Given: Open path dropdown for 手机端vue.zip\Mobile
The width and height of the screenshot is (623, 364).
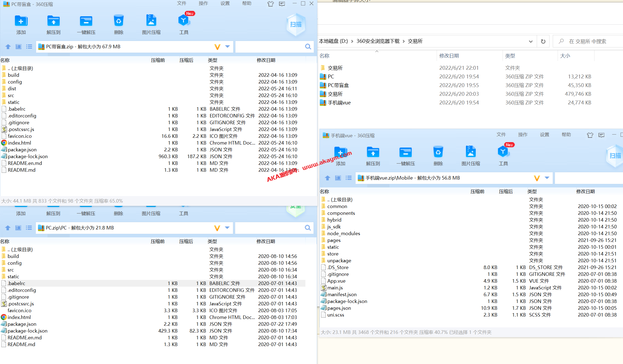Looking at the screenshot, I should (x=547, y=178).
